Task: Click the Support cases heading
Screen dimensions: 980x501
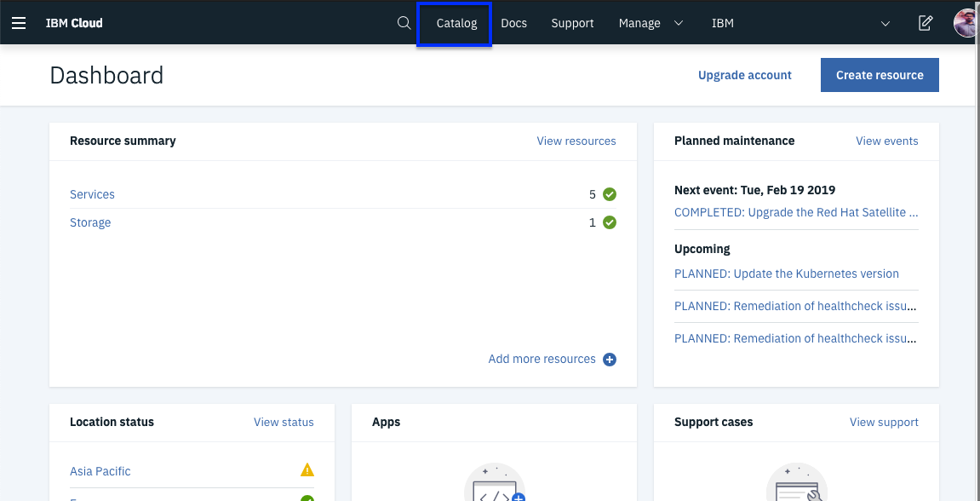Action: click(714, 423)
